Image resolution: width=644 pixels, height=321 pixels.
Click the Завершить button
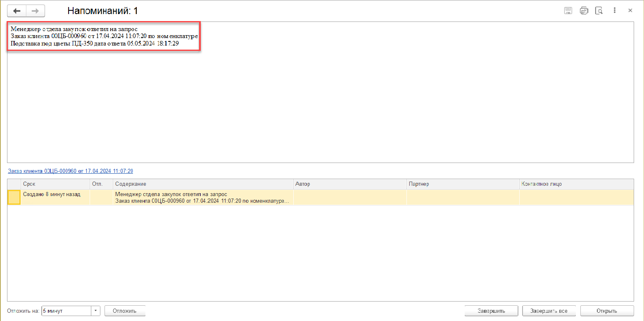(x=491, y=311)
